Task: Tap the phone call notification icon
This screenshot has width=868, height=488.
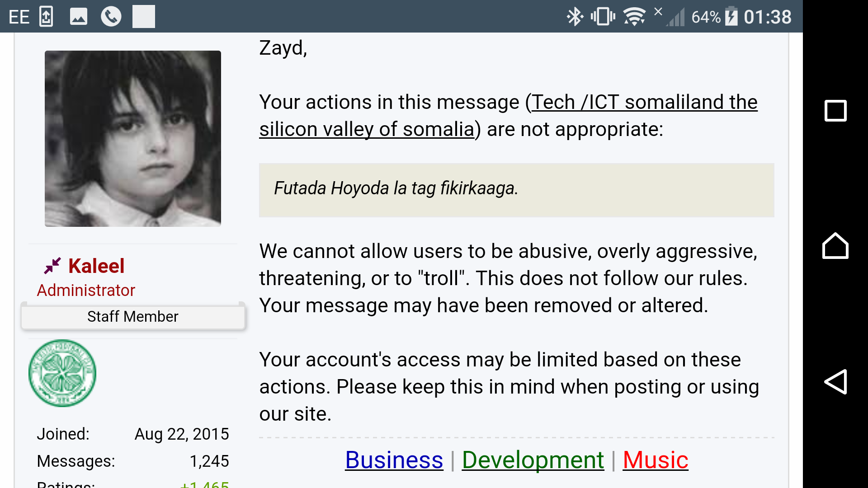Action: 111,17
